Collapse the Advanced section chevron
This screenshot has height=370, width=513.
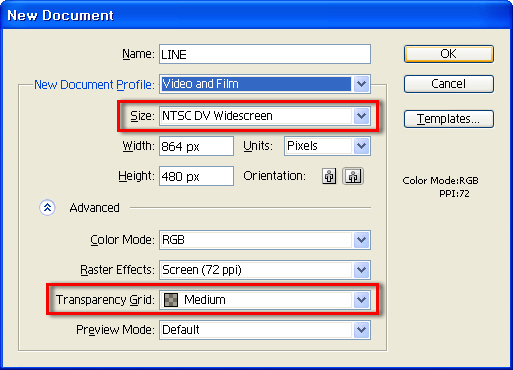[47, 208]
